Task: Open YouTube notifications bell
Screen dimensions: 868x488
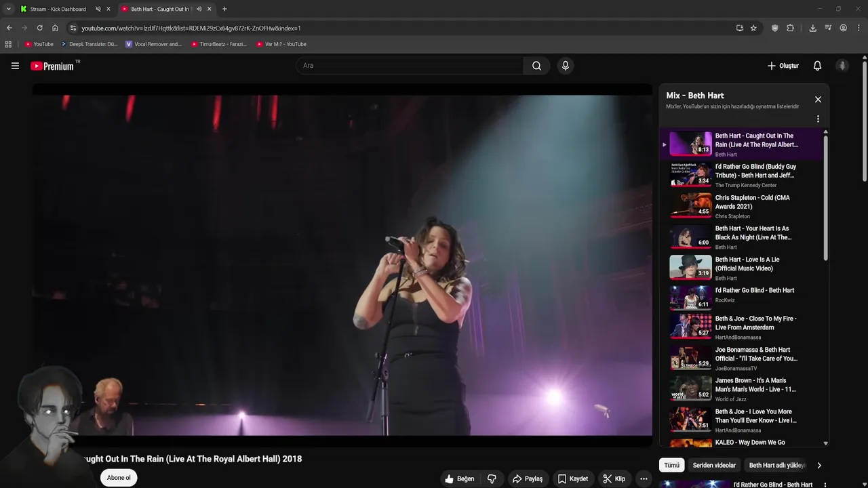Action: click(817, 66)
